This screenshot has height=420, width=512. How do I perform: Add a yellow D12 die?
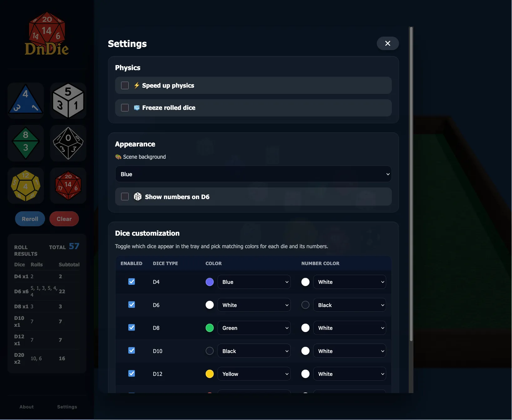pos(26,186)
